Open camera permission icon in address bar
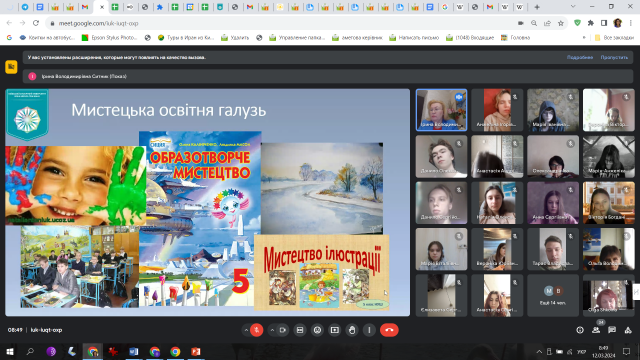Viewport: 640px width, 360px height. (x=520, y=23)
